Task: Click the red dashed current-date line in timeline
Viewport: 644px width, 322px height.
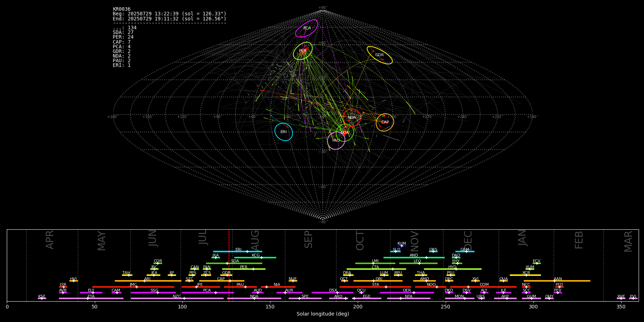Action: (x=229, y=265)
